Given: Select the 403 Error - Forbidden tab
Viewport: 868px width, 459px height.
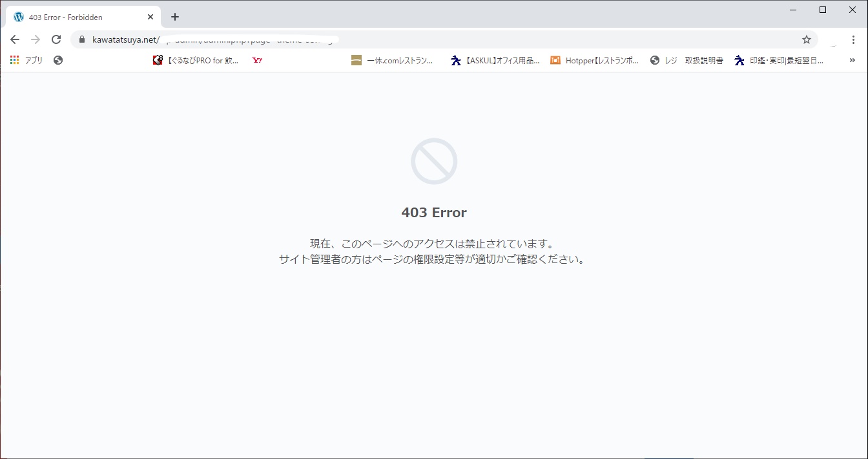Looking at the screenshot, I should (77, 17).
